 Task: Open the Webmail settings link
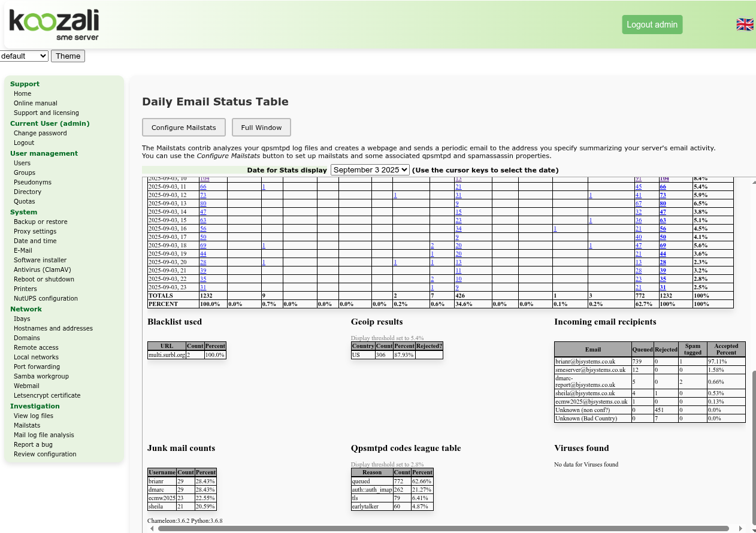[x=26, y=386]
